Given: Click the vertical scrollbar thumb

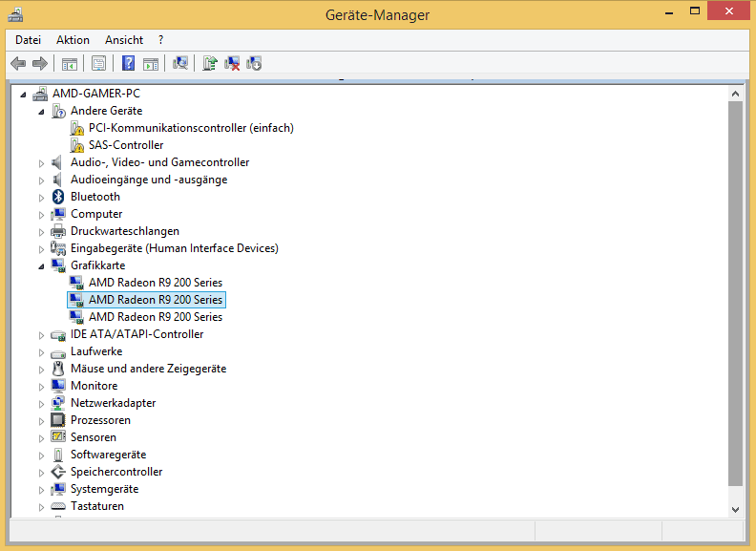Looking at the screenshot, I should click(x=735, y=294).
